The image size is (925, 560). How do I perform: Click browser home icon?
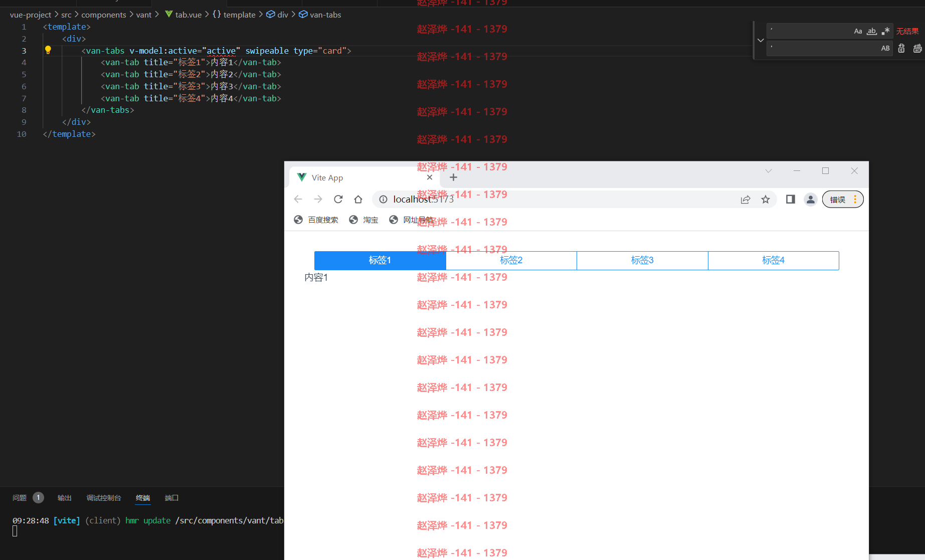click(x=358, y=199)
